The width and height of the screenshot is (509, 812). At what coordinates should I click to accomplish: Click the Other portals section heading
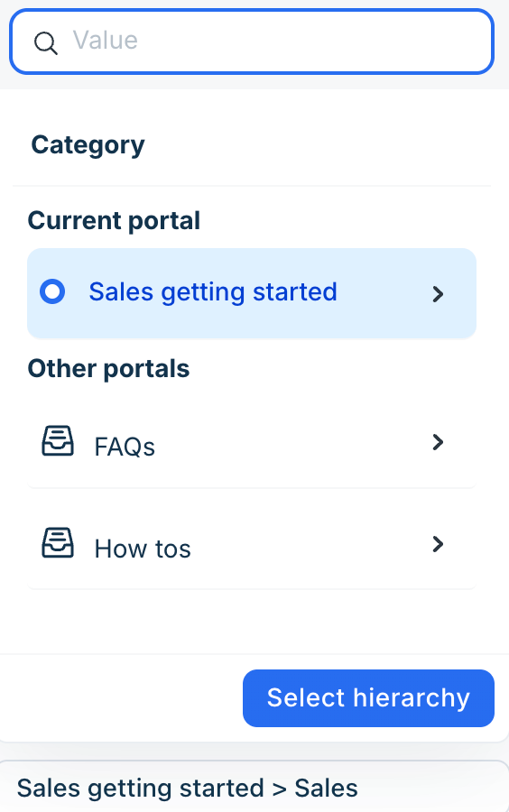(x=108, y=369)
